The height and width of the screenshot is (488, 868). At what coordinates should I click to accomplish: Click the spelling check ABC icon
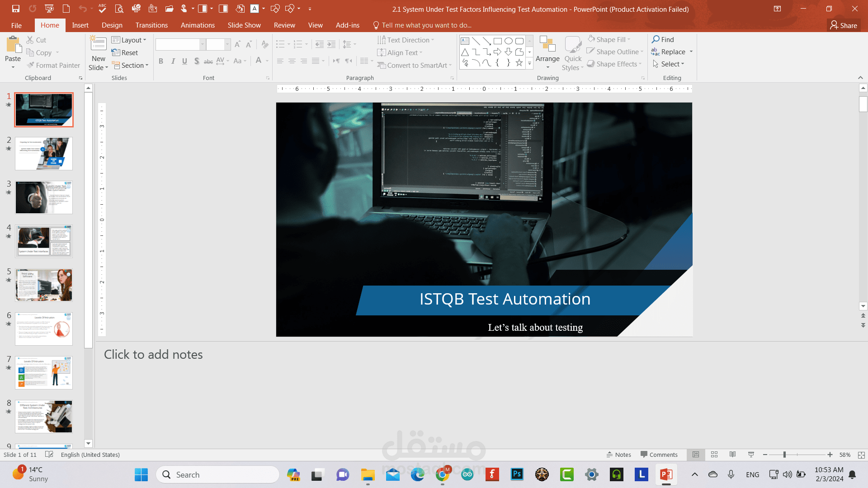point(103,9)
